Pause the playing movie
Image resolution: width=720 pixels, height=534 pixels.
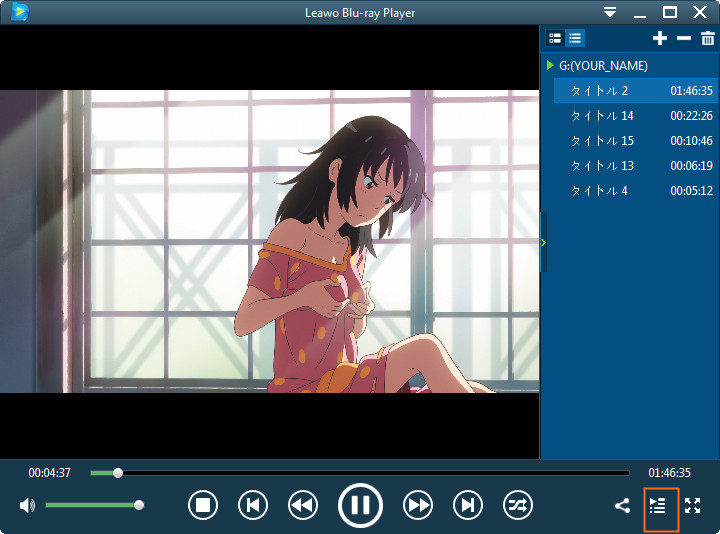pos(360,505)
